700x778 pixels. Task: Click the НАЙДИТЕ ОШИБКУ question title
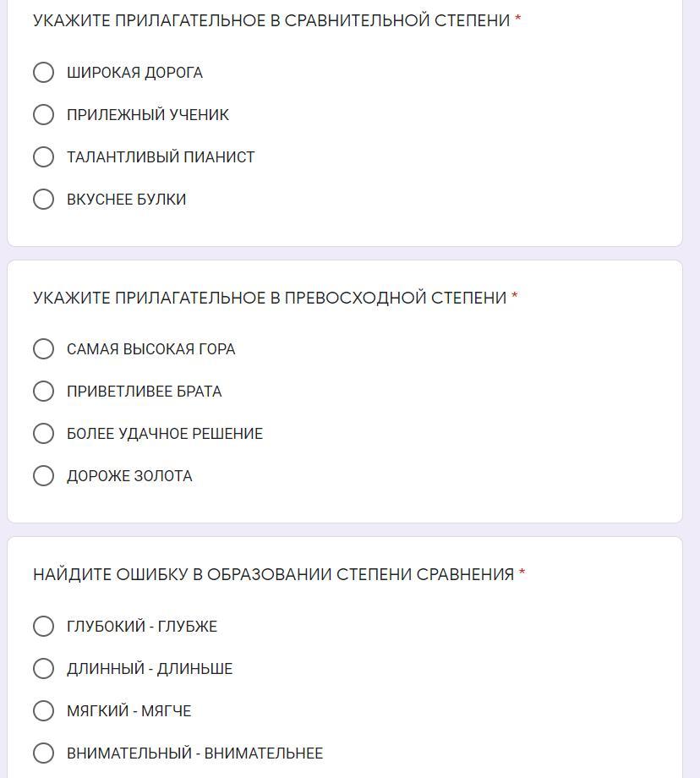pyautogui.click(x=273, y=575)
